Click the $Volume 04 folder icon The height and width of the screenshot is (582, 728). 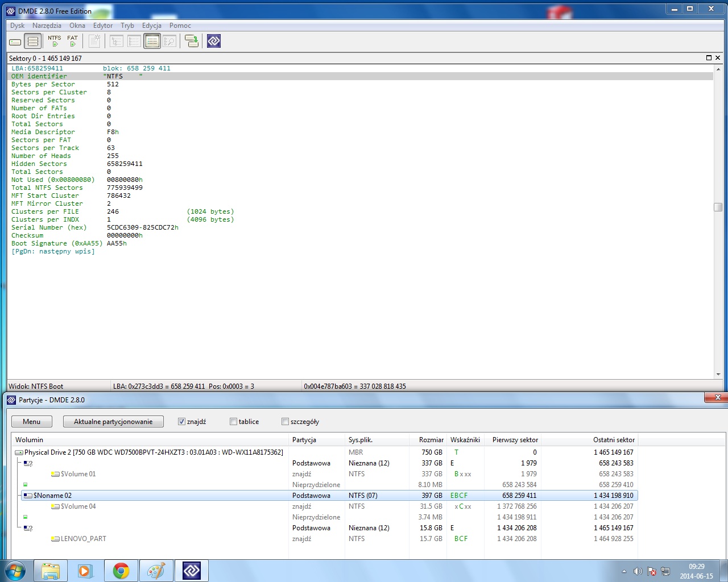(x=55, y=506)
